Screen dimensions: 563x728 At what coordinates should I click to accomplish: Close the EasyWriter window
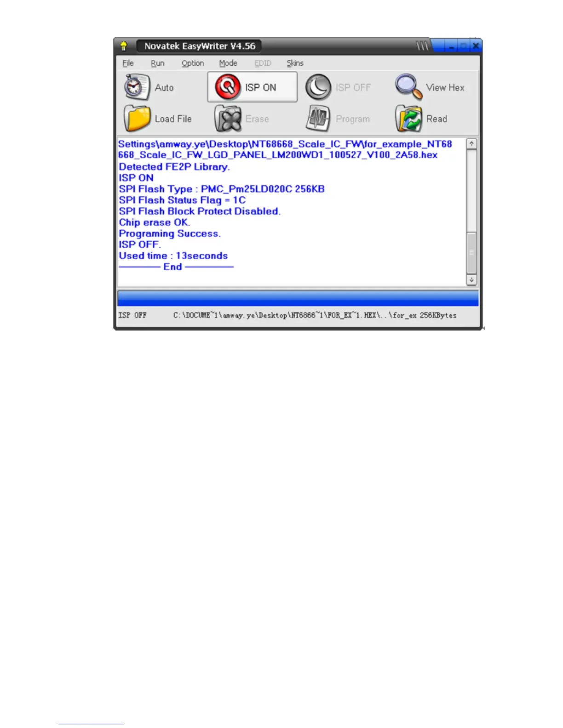(x=476, y=46)
